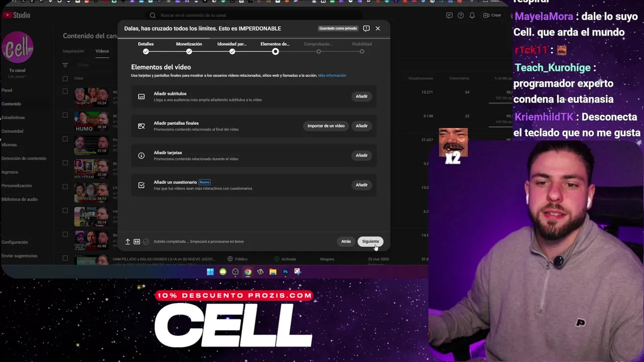Click the Atrás button
The width and height of the screenshot is (644, 362).
point(346,242)
